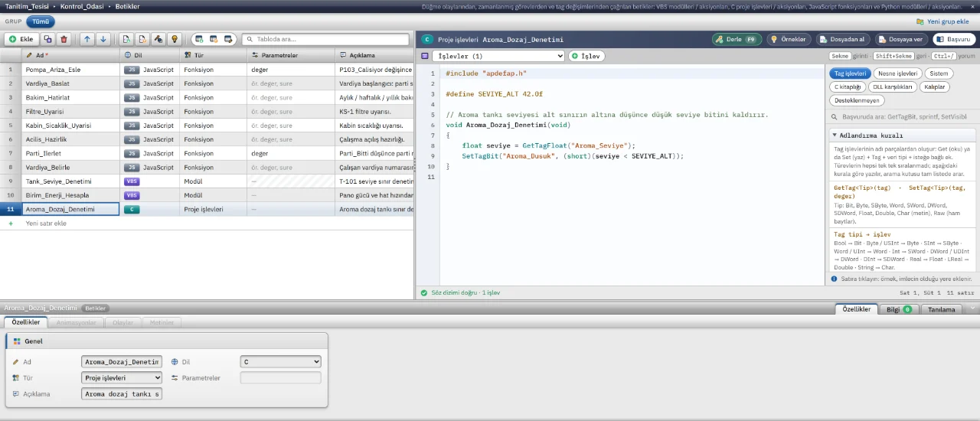Click the export script file icon
The height and width of the screenshot is (421, 980).
142,39
